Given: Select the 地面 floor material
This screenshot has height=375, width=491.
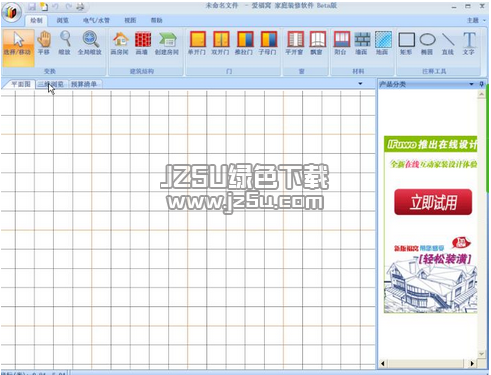Looking at the screenshot, I should pyautogui.click(x=383, y=43).
